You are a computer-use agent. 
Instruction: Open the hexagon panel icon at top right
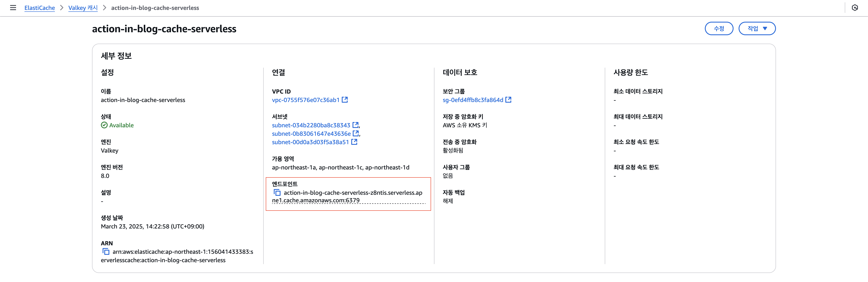tap(855, 8)
